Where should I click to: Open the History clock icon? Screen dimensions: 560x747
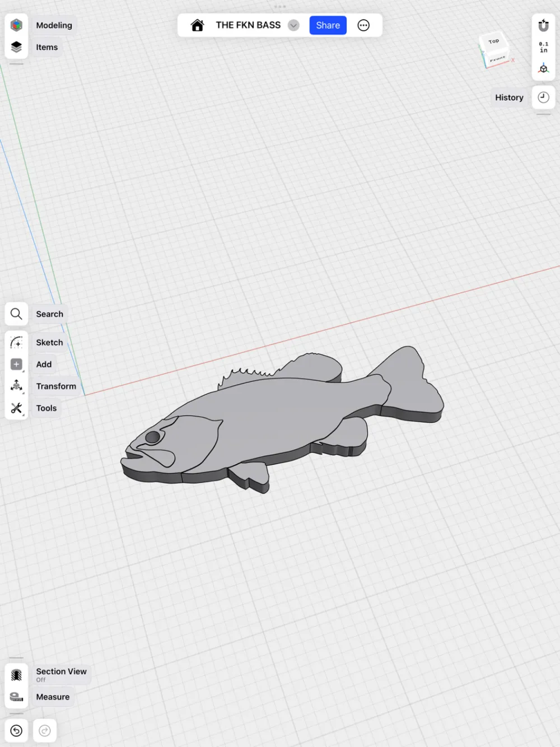[x=543, y=97]
